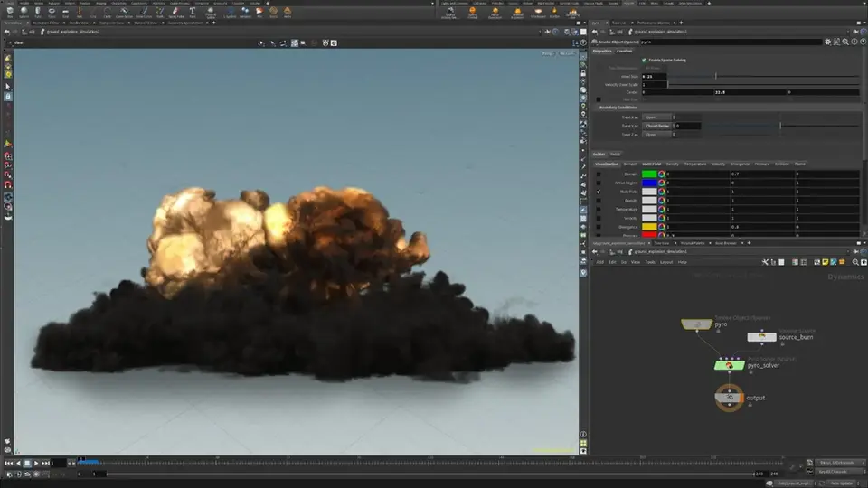868x488 pixels.
Task: Switch to Creation tab
Action: (624, 51)
